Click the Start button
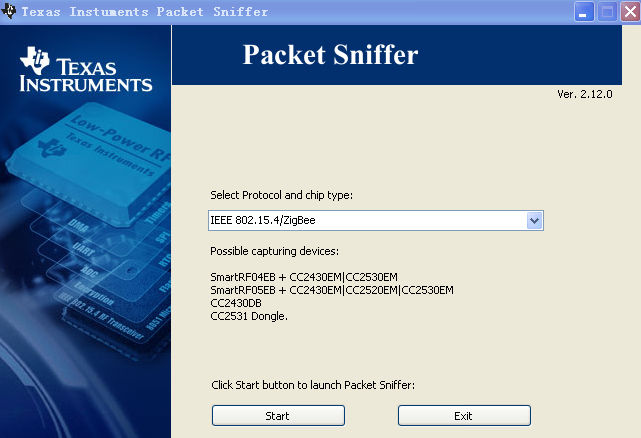The height and width of the screenshot is (438, 641). [x=278, y=415]
